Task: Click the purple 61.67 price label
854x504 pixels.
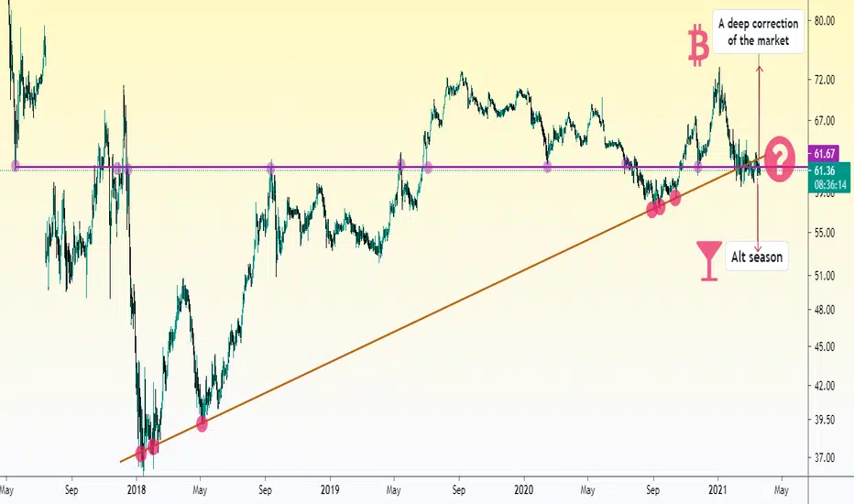Action: point(825,154)
